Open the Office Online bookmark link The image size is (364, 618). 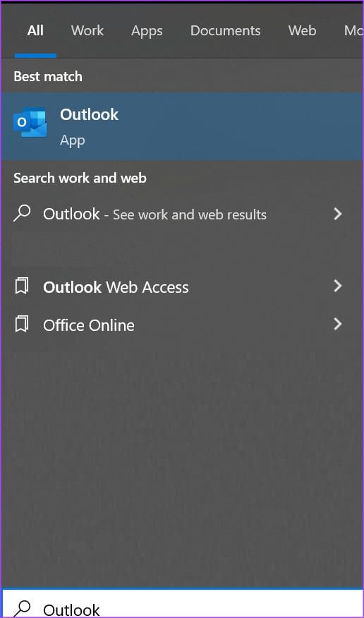tap(182, 325)
